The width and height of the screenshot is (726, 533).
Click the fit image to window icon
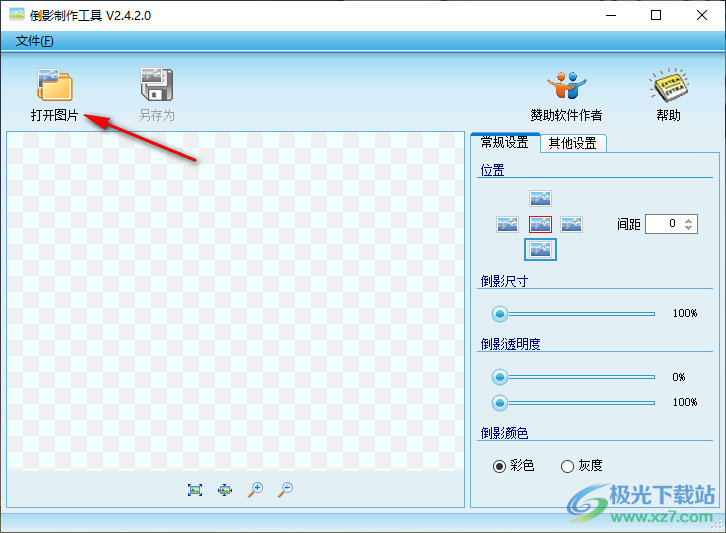click(195, 490)
